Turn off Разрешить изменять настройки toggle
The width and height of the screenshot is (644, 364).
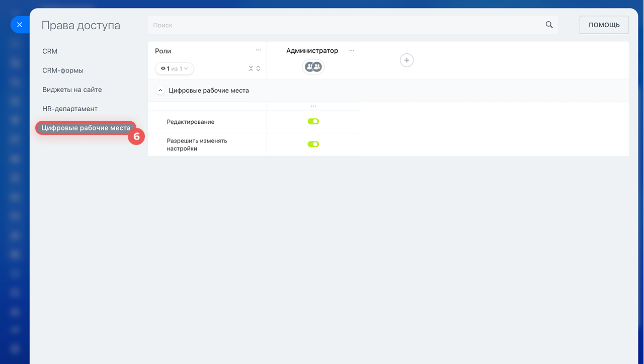pyautogui.click(x=313, y=144)
